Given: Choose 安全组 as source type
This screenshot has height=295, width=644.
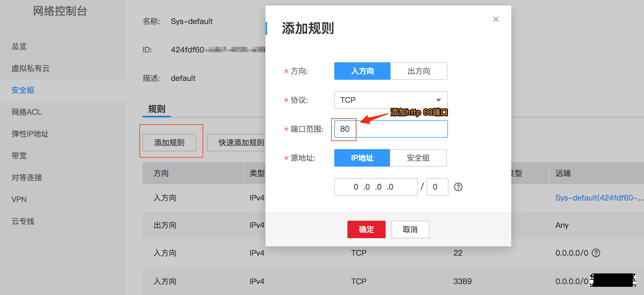Looking at the screenshot, I should [x=418, y=158].
